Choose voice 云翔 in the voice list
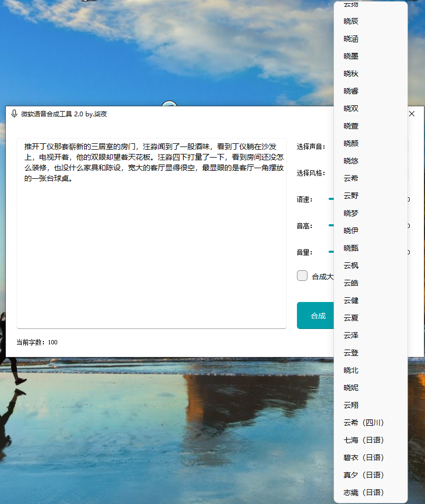425x504 pixels. (350, 405)
